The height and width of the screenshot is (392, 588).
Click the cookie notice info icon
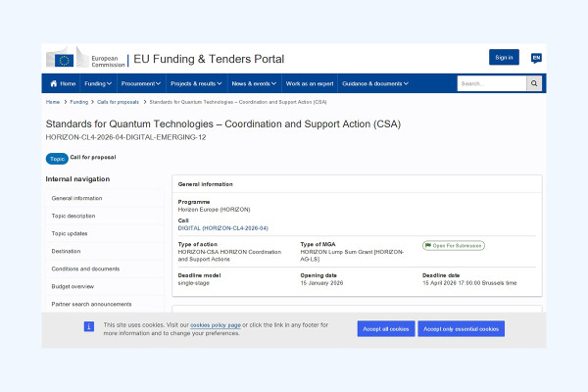[89, 325]
